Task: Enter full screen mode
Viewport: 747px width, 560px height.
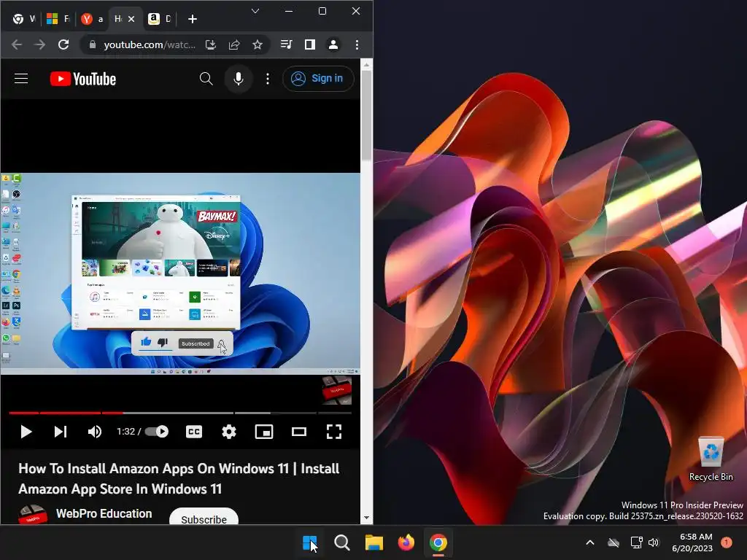Action: tap(334, 432)
